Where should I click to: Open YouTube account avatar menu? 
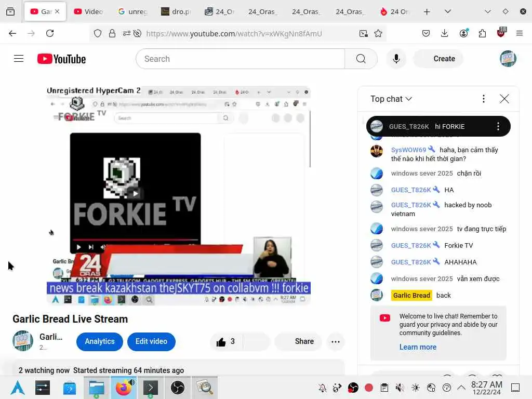point(508,59)
